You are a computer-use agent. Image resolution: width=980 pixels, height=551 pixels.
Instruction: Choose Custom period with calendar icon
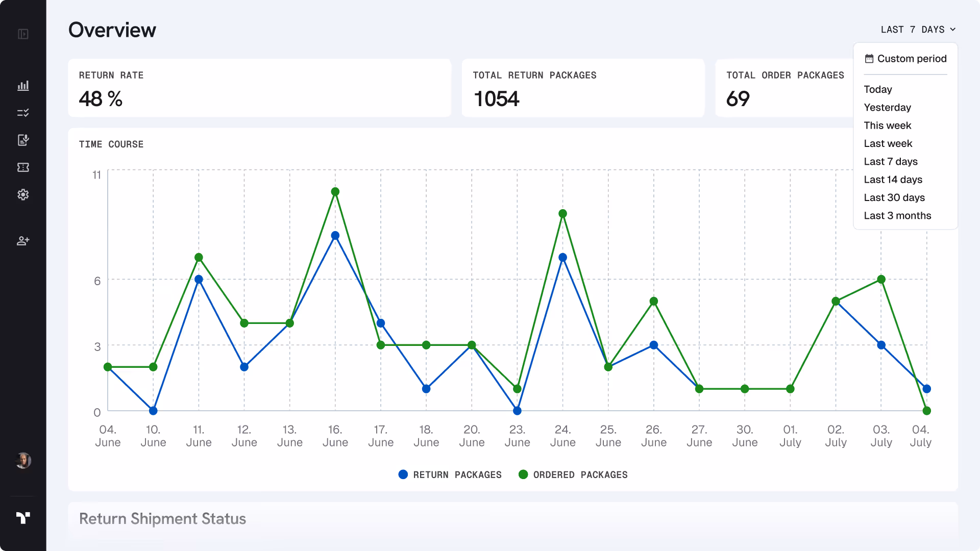pyautogui.click(x=905, y=59)
